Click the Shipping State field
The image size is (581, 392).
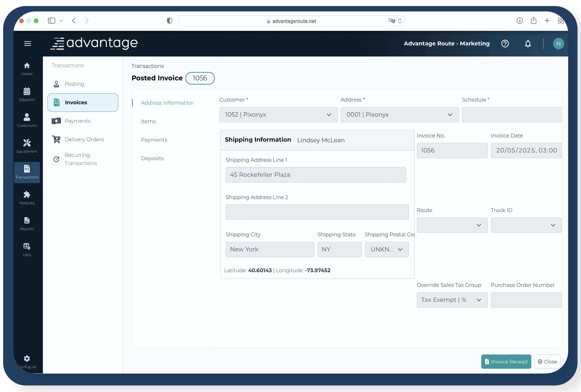[x=339, y=249]
